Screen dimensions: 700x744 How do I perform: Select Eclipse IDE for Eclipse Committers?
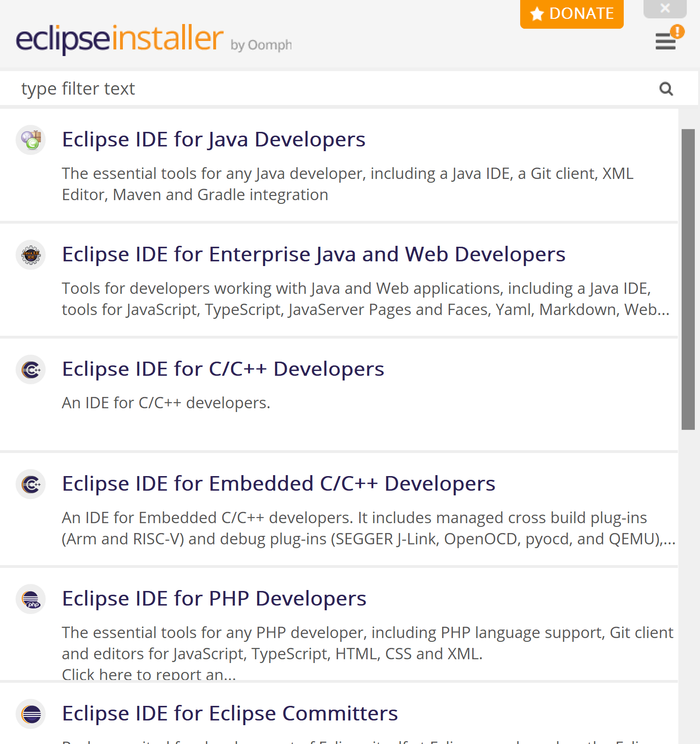pos(230,714)
